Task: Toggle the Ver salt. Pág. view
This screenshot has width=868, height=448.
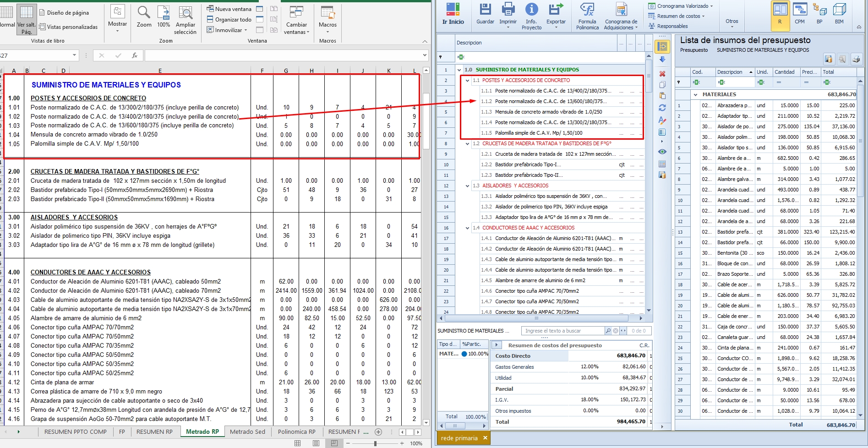Action: tap(27, 20)
